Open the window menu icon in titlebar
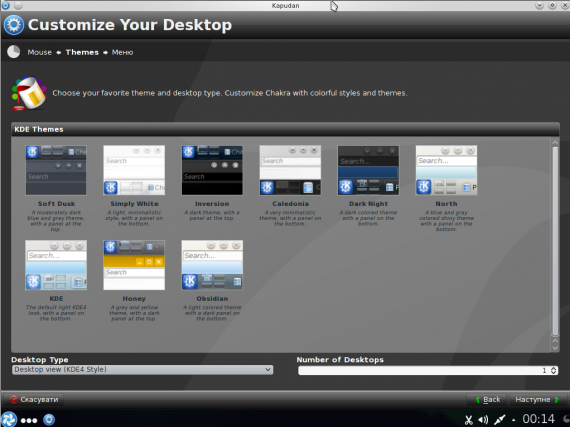570x427 pixels. (6, 5)
